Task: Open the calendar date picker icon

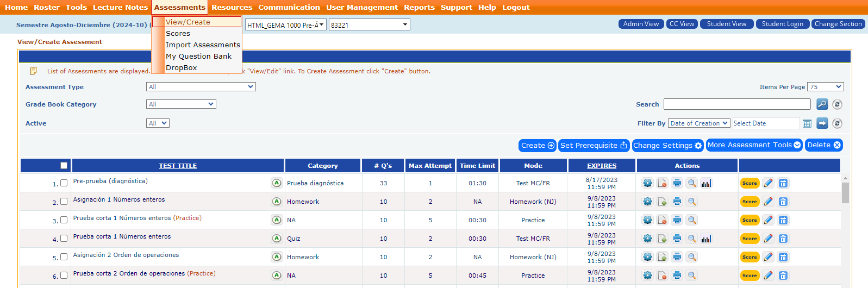Action: [x=807, y=124]
